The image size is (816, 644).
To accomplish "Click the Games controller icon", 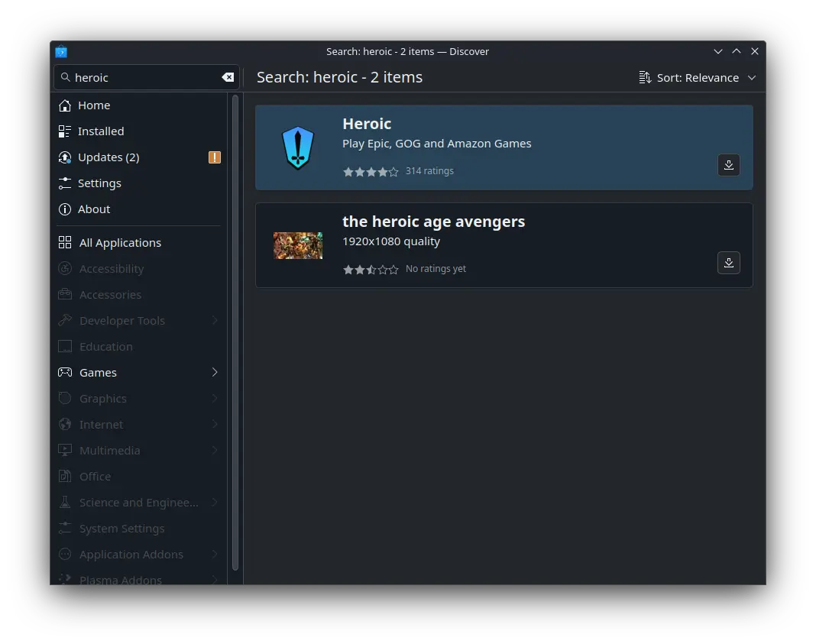I will click(x=65, y=373).
